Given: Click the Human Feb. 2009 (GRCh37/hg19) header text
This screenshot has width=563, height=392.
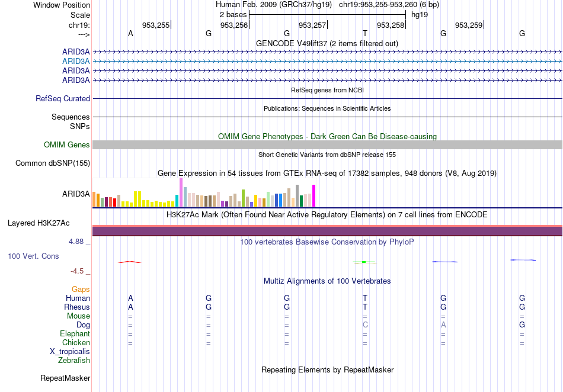Looking at the screenshot, I should click(275, 5).
